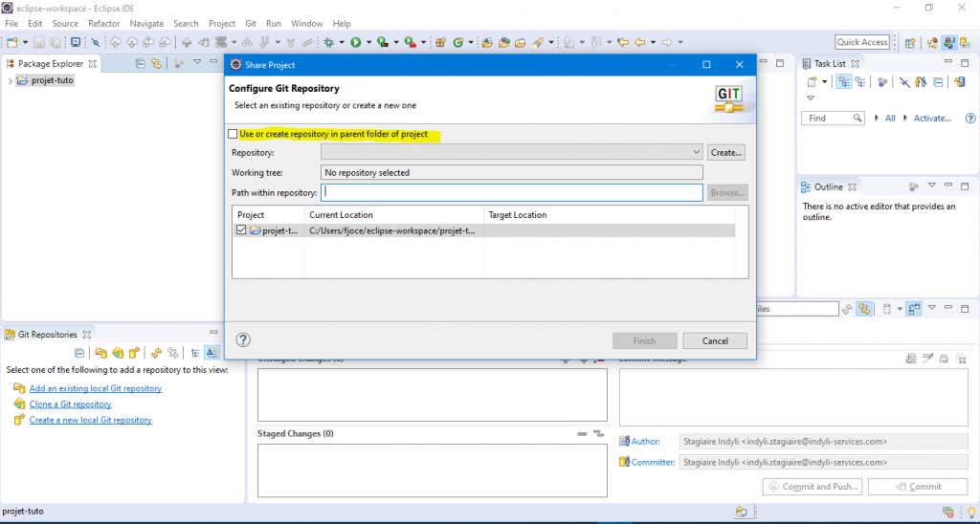Viewport: 980px width, 524px height.
Task: Expand the projet-tuto project tree node
Action: click(10, 80)
